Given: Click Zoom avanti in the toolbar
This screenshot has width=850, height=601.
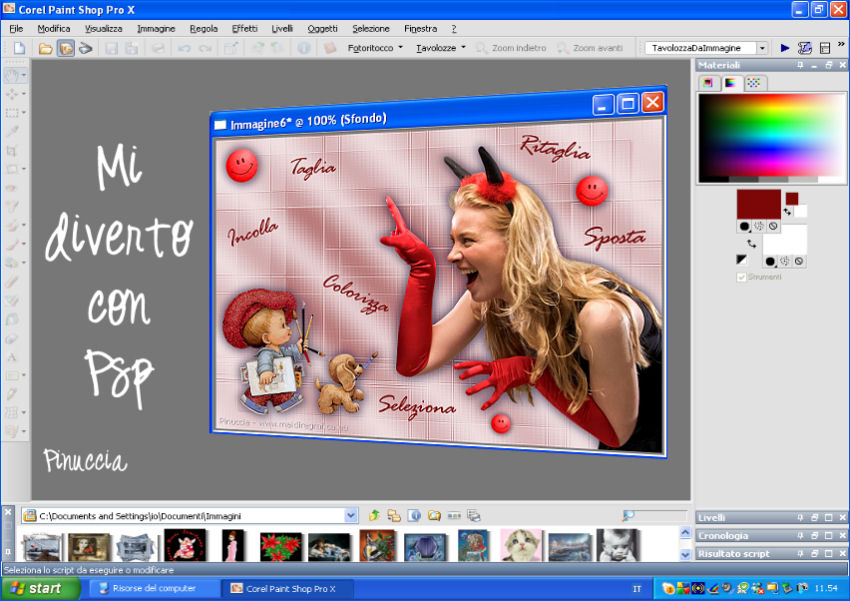Looking at the screenshot, I should (591, 48).
